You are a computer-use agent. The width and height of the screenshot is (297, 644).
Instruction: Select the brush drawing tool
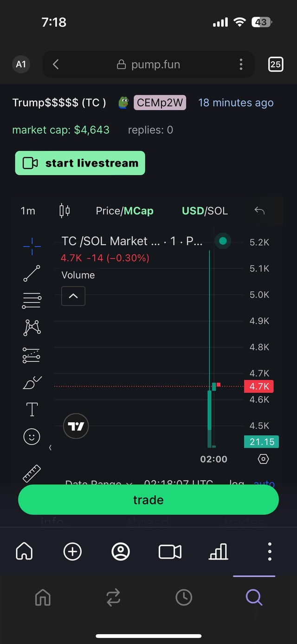(32, 383)
